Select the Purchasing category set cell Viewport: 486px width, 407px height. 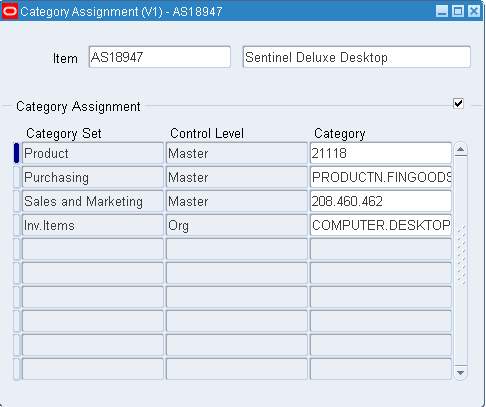93,177
